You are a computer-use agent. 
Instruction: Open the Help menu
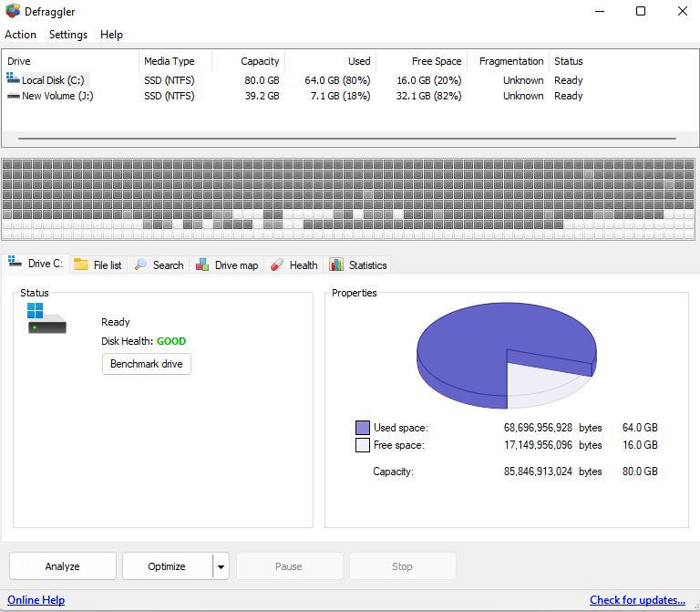111,35
